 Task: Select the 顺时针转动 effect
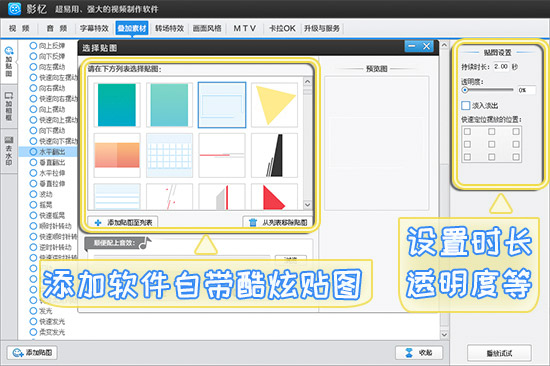51,226
